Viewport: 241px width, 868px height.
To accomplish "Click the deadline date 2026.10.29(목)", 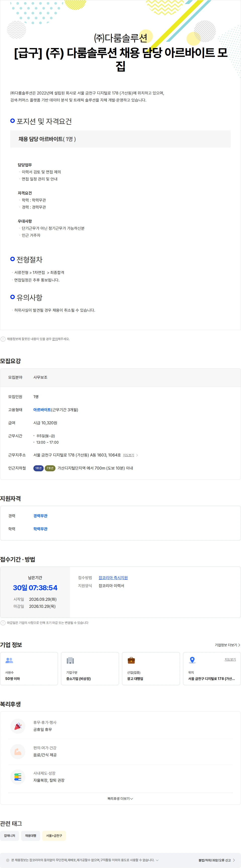I will 42,606.
